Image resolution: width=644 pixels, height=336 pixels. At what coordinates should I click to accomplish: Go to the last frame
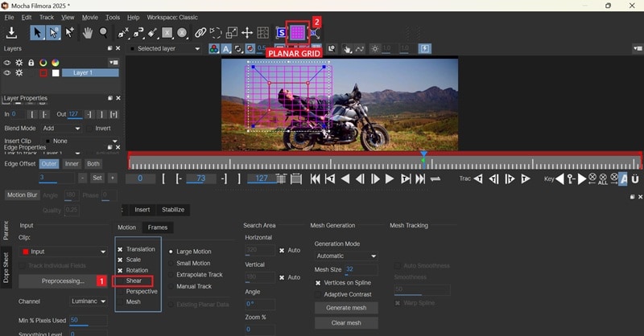pos(420,179)
